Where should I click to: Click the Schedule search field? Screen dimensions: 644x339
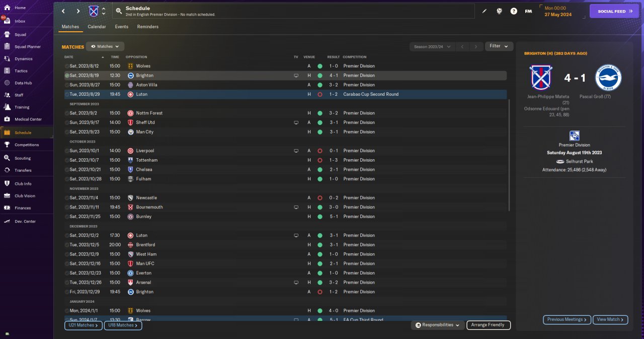point(293,11)
